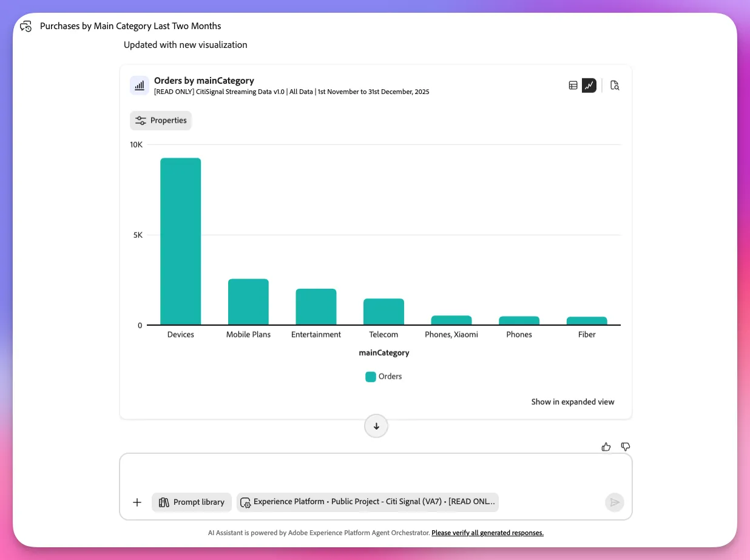Screen dimensions: 750x560
Task: Click the Telecom axis label
Action: click(x=383, y=334)
